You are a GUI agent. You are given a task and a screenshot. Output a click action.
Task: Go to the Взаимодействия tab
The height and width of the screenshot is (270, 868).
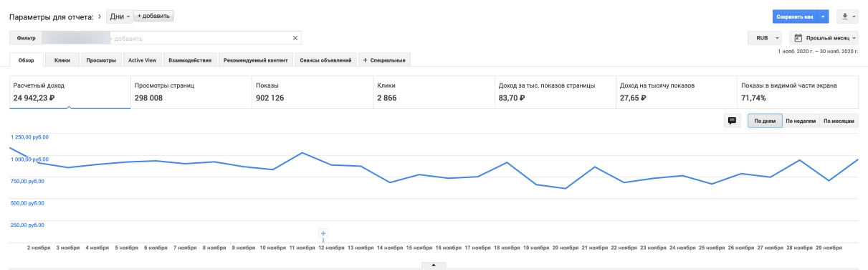[x=190, y=60]
